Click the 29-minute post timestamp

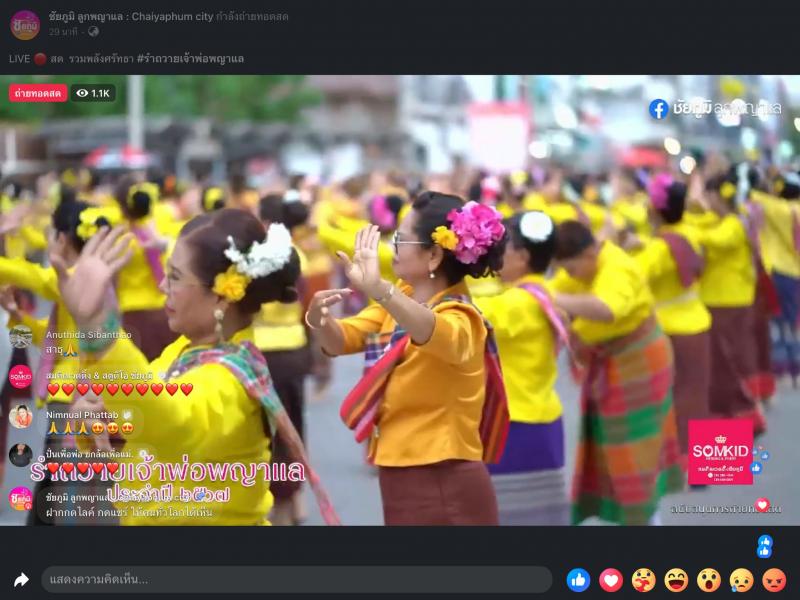point(63,32)
